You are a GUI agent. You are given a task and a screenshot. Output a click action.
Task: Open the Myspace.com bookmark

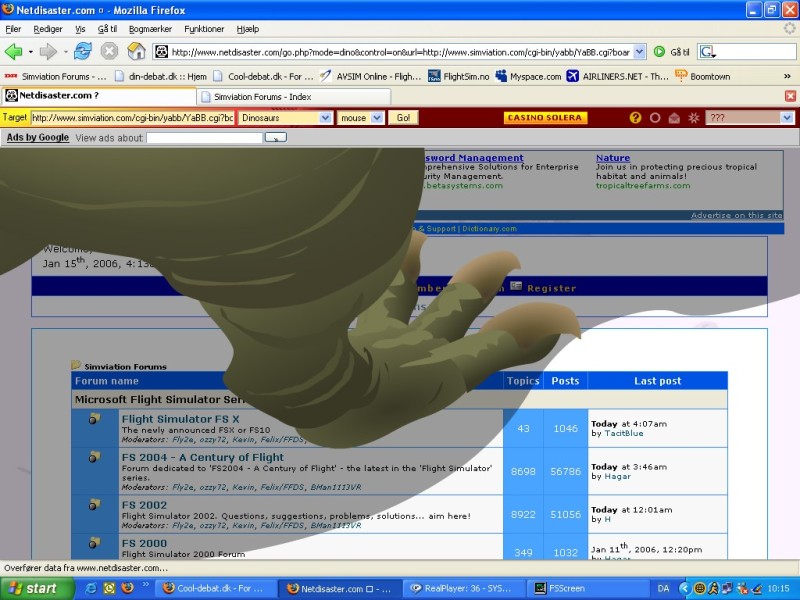528,77
